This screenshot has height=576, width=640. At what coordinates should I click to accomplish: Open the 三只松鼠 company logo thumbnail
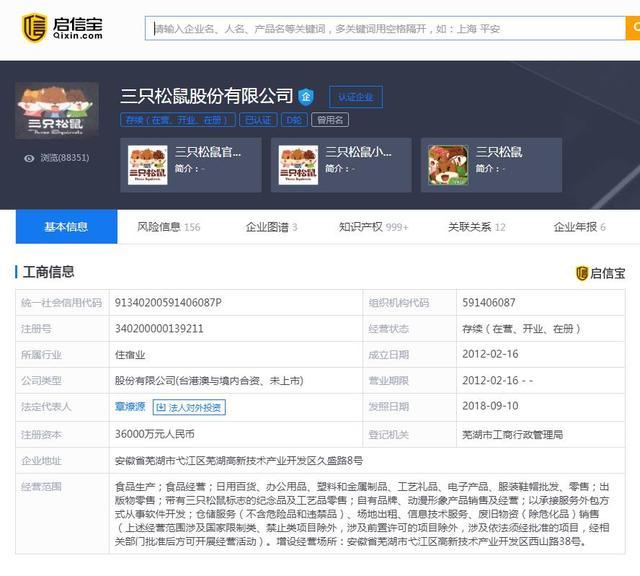click(57, 111)
